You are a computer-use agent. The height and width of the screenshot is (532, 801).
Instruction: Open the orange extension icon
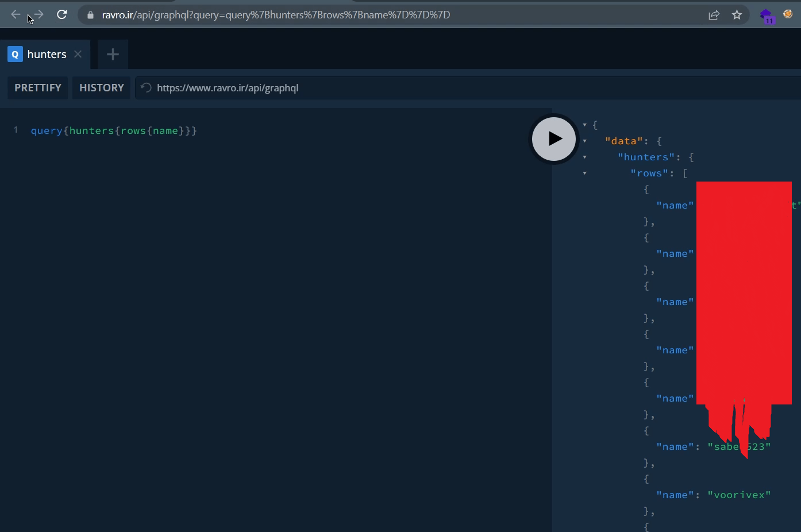click(788, 14)
